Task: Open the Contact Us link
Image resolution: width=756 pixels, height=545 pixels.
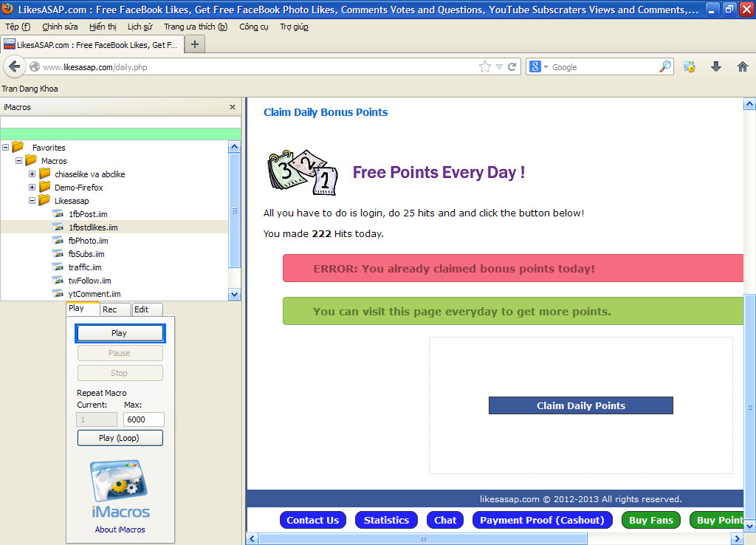Action: click(313, 520)
